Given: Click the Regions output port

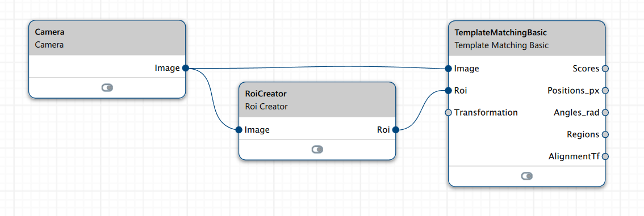Looking at the screenshot, I should tap(605, 134).
